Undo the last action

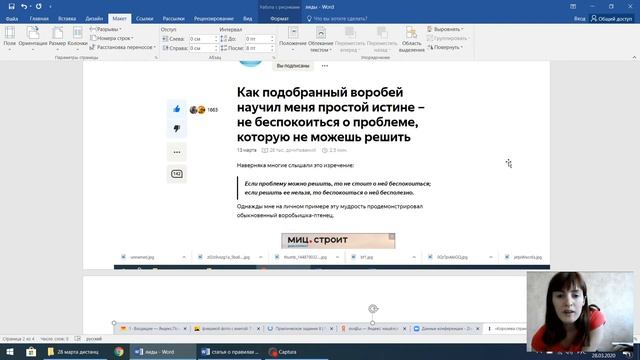pyautogui.click(x=24, y=6)
